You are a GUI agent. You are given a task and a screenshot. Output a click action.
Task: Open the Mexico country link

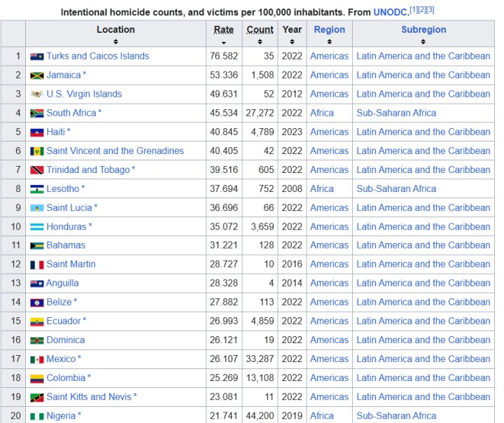click(61, 359)
